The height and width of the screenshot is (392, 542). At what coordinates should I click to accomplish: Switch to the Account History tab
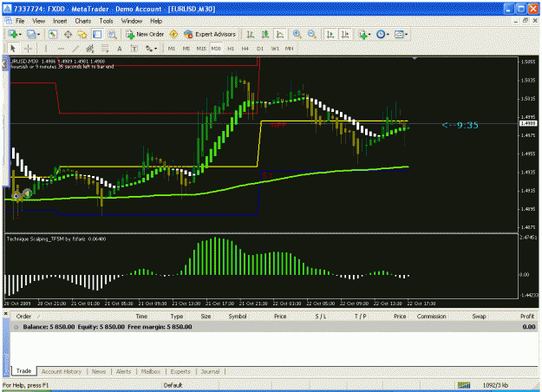(x=62, y=371)
